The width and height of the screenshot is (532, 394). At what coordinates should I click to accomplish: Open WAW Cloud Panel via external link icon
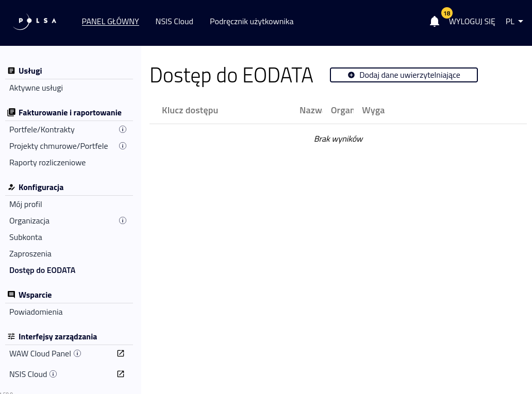point(121,353)
